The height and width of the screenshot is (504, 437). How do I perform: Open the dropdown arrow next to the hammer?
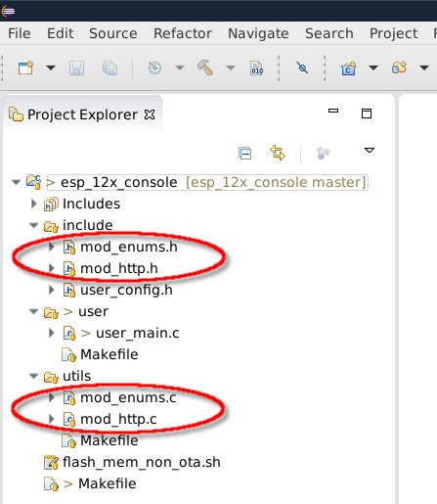231,68
